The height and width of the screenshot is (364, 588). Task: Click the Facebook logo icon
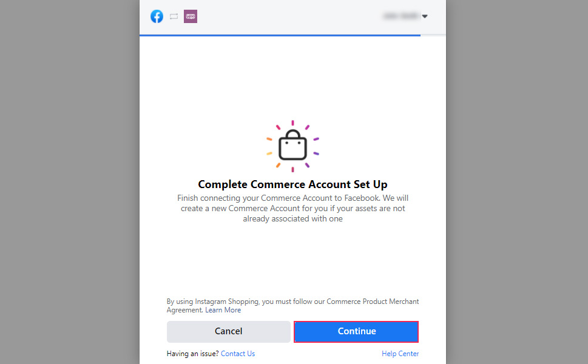157,16
